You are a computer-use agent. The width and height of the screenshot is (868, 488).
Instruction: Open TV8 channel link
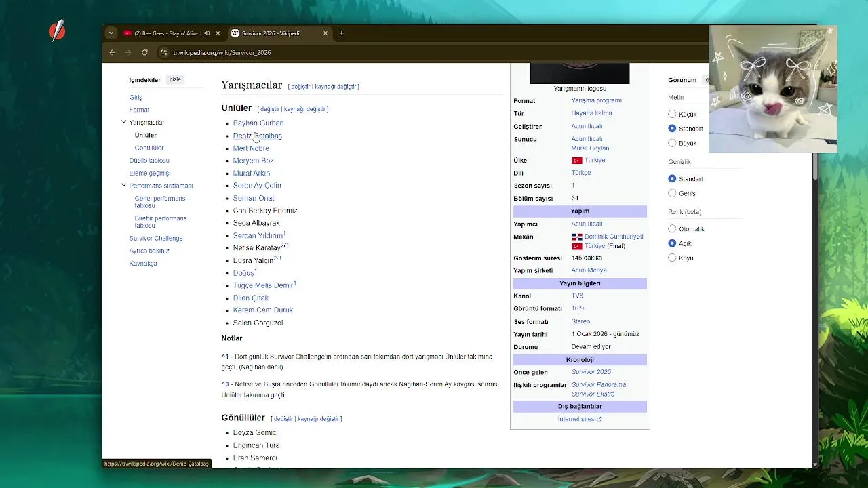[x=577, y=296]
